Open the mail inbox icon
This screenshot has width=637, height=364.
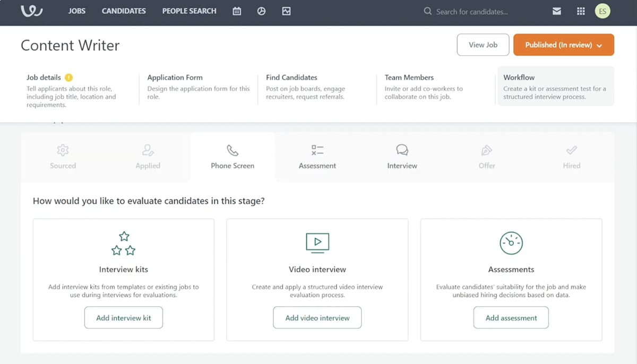pos(556,11)
